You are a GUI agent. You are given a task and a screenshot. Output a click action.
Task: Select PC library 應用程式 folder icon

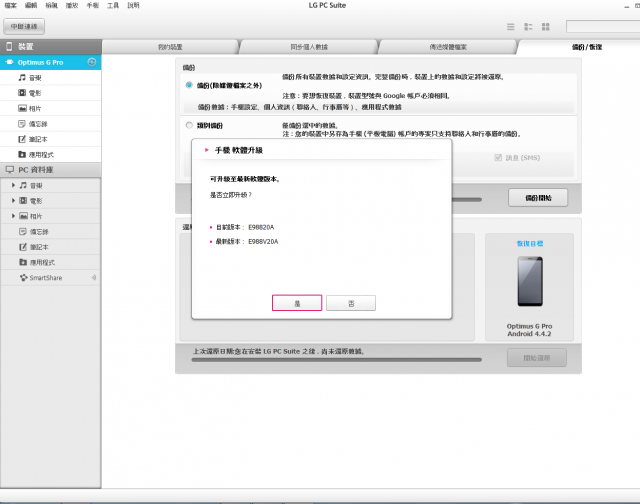coord(23,262)
